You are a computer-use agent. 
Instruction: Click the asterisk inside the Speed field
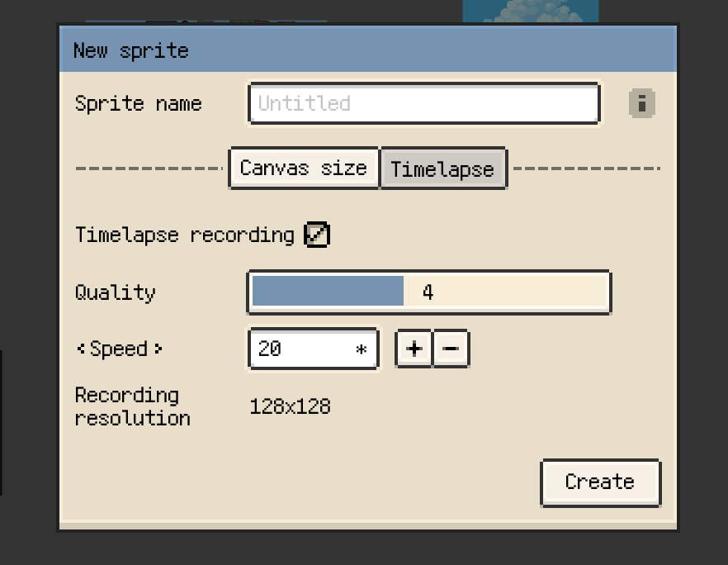(361, 349)
